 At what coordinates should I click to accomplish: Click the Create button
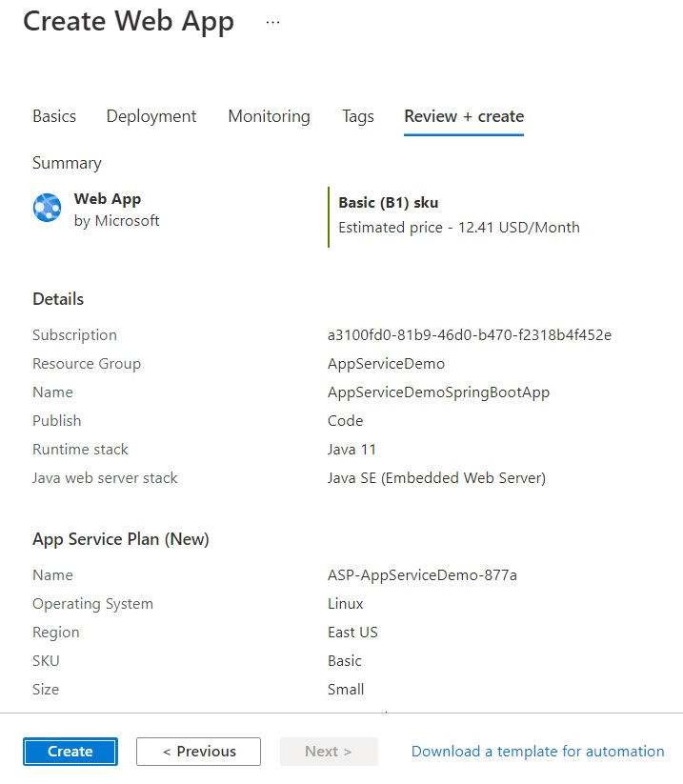[70, 751]
